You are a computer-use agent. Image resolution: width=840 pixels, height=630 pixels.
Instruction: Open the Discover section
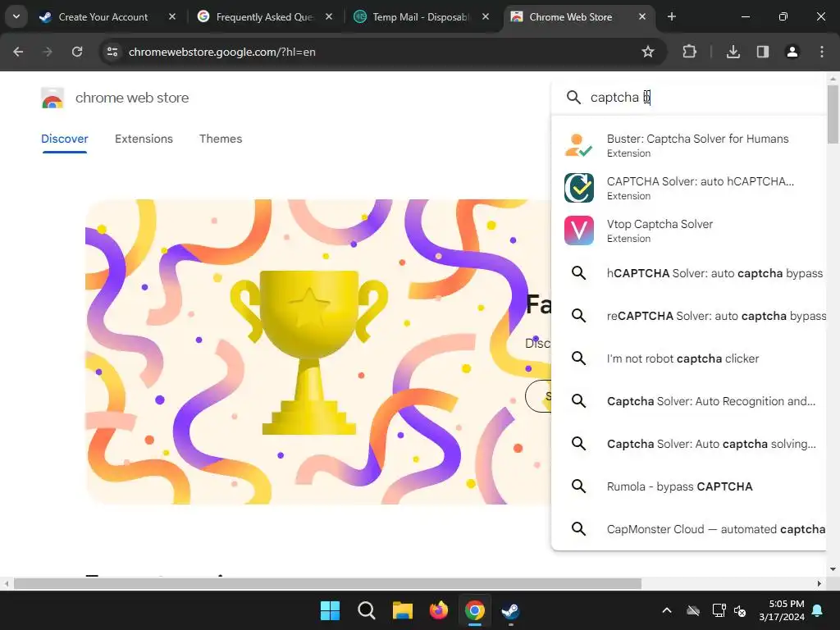pyautogui.click(x=64, y=139)
